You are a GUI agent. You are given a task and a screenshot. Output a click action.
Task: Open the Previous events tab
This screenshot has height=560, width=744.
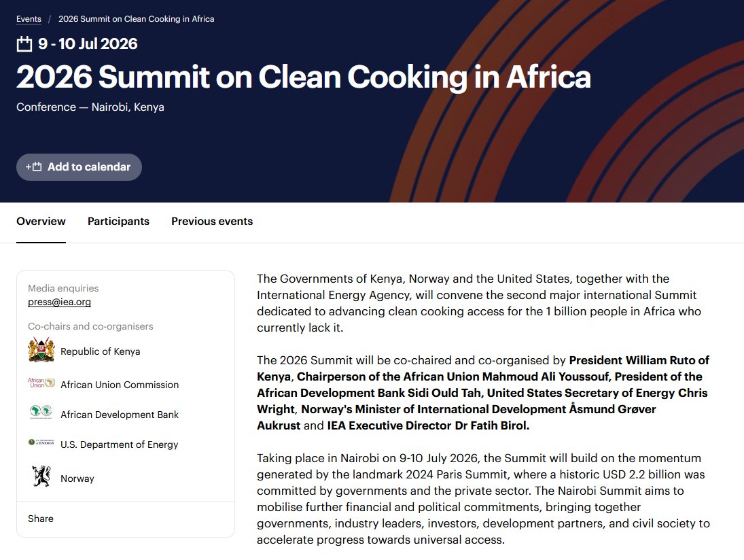211,221
